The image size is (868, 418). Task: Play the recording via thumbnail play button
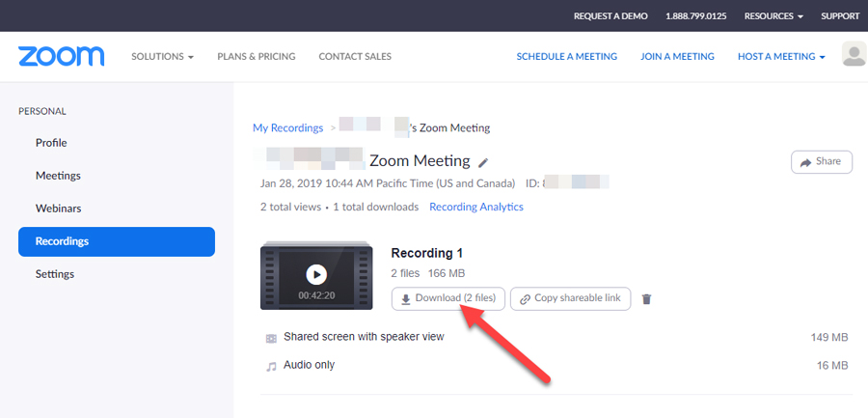(316, 273)
